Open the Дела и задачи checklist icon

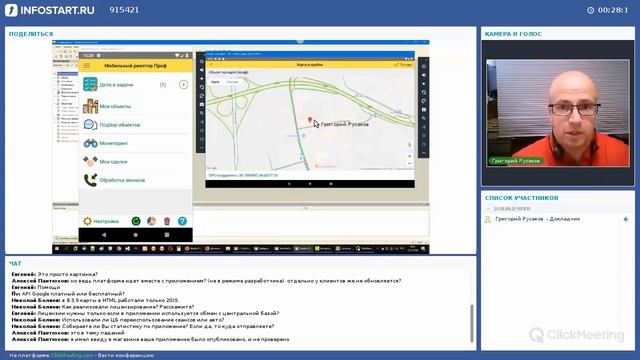point(90,84)
